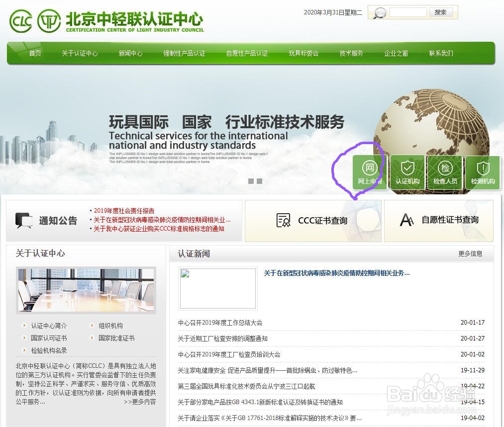Click the 自愿性证书查询 letter A icon
504x427 pixels.
pyautogui.click(x=406, y=220)
